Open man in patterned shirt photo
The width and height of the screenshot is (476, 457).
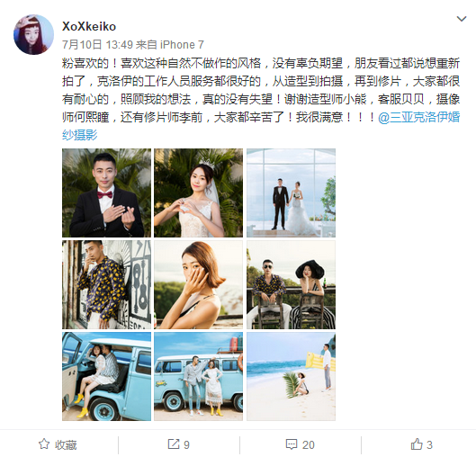(106, 284)
